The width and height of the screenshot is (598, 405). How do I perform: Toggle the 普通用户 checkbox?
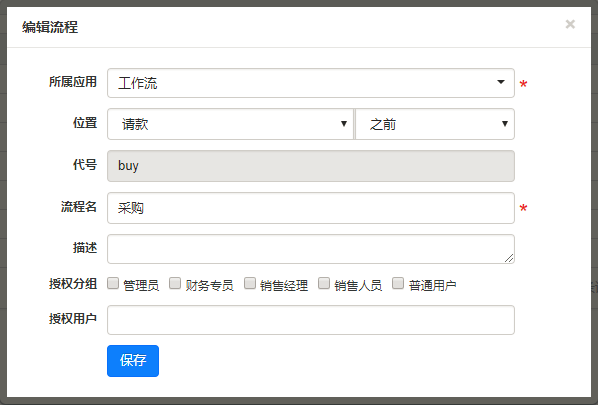click(x=398, y=283)
